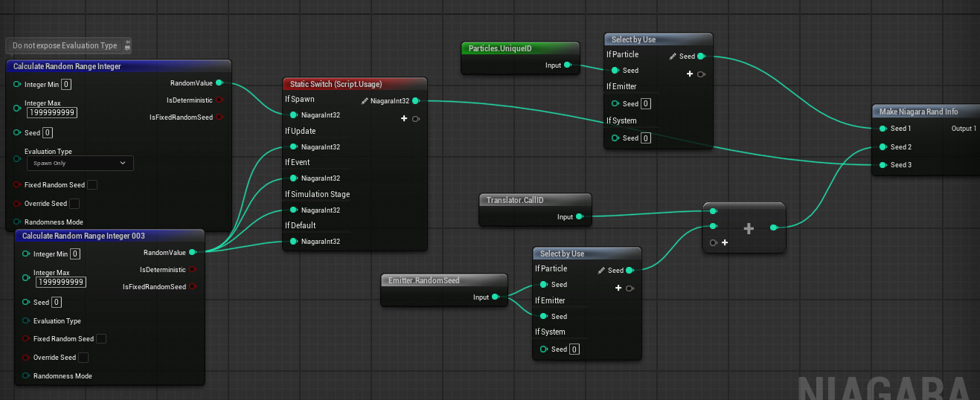This screenshot has width=980, height=400.
Task: Click pencil icon beside Seed output fed by Particles.UniqueID
Action: [x=673, y=57]
